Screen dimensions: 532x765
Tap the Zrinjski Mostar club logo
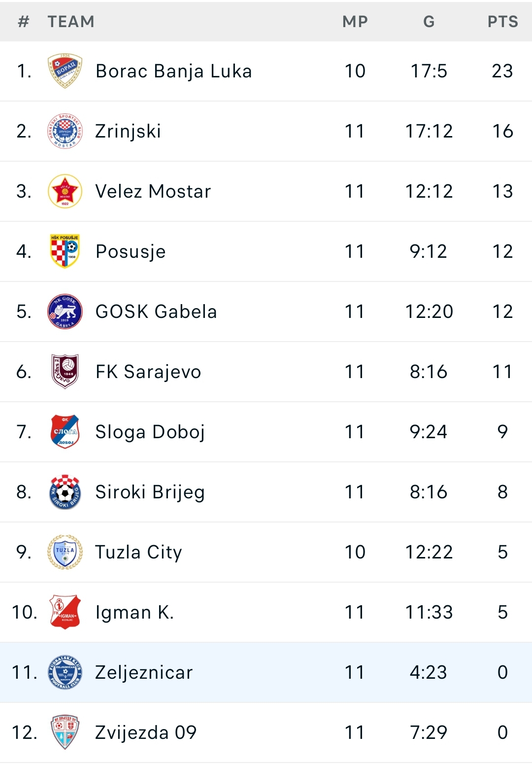[65, 131]
